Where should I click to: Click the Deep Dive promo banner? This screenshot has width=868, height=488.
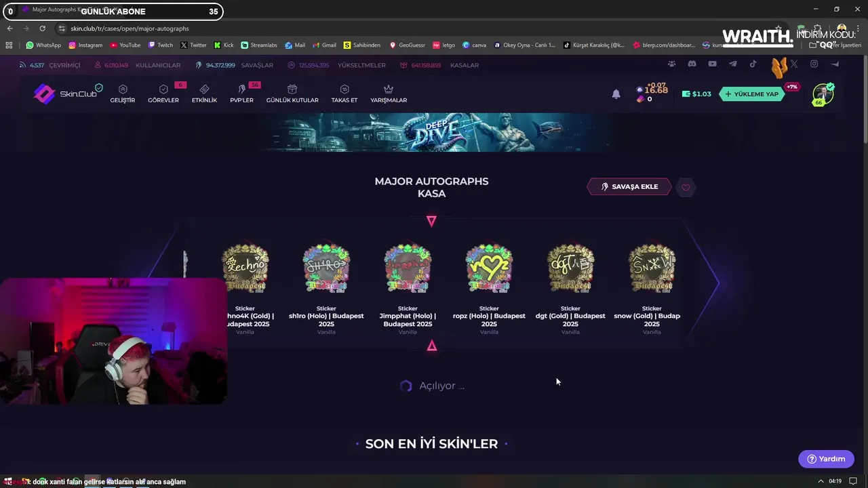434,132
